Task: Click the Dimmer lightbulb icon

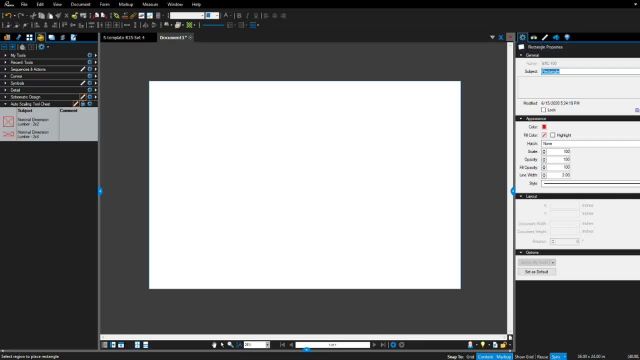Action: click(483, 345)
